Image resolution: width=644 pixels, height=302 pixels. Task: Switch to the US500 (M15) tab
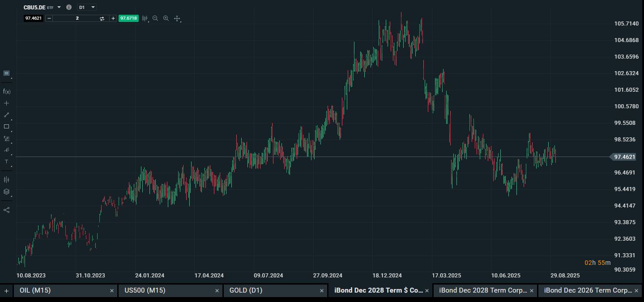170,290
